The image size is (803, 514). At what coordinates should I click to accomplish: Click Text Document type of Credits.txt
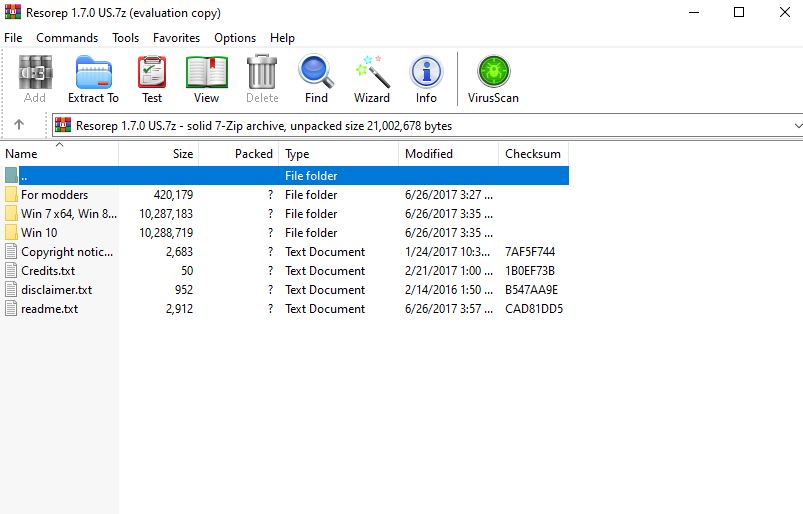pyautogui.click(x=325, y=271)
